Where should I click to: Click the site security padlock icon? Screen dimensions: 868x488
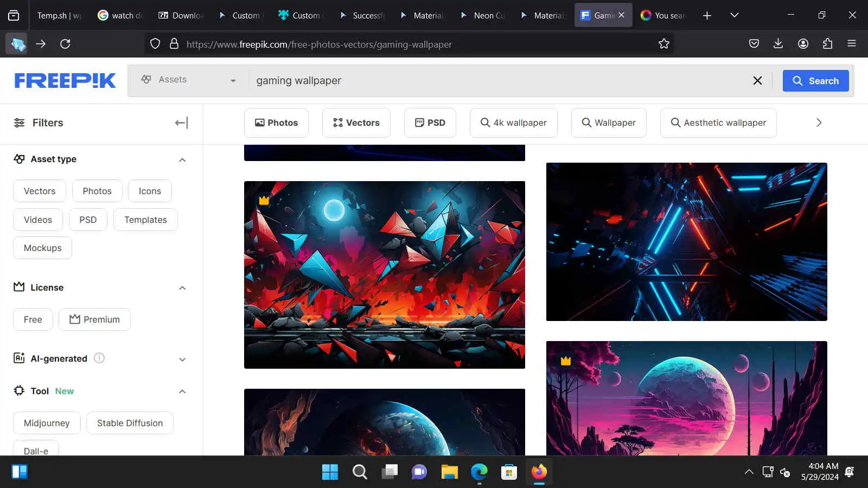pos(174,44)
